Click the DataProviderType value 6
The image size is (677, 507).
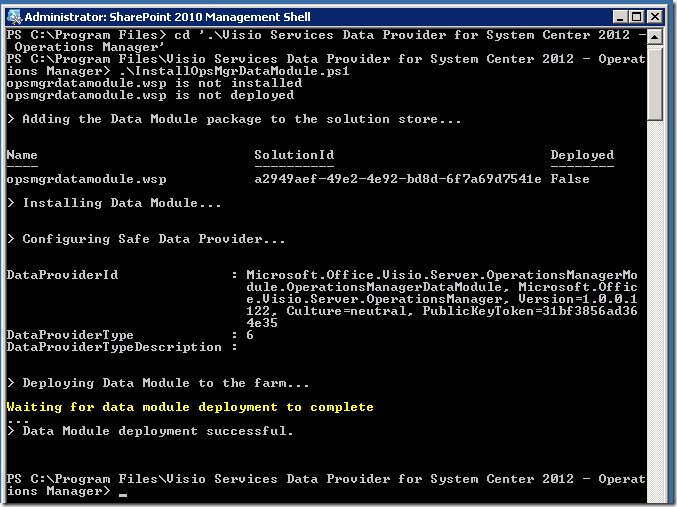point(250,335)
